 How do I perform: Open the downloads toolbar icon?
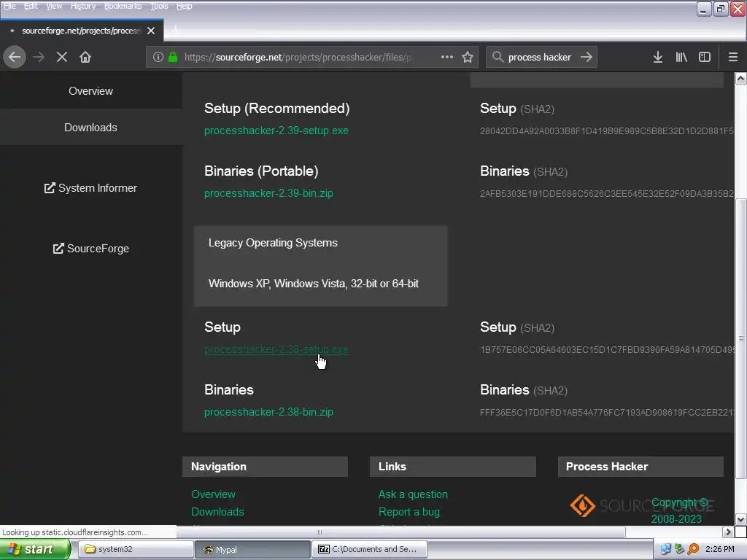pos(657,57)
